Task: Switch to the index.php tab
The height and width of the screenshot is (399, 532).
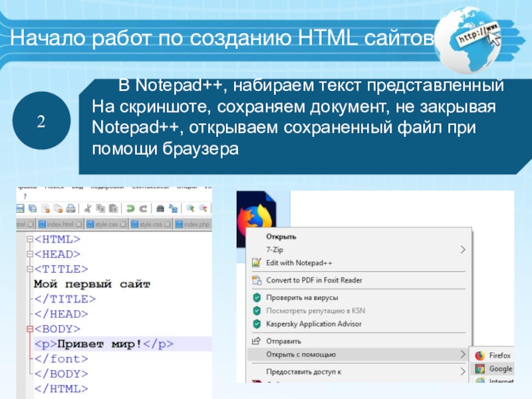Action: click(x=193, y=224)
